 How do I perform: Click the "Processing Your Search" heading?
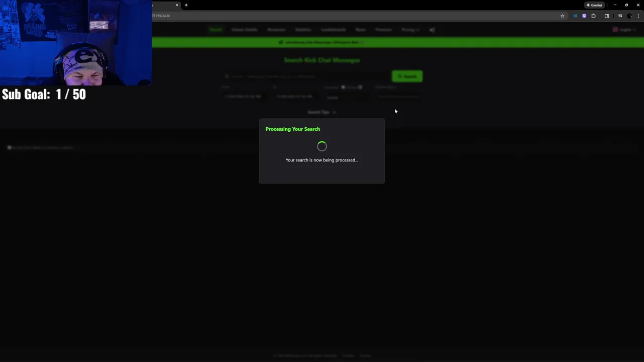(293, 129)
